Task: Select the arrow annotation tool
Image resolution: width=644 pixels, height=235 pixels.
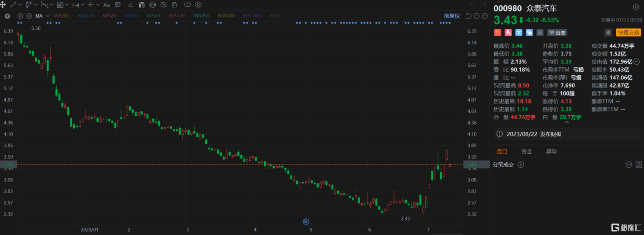Action: [91, 5]
